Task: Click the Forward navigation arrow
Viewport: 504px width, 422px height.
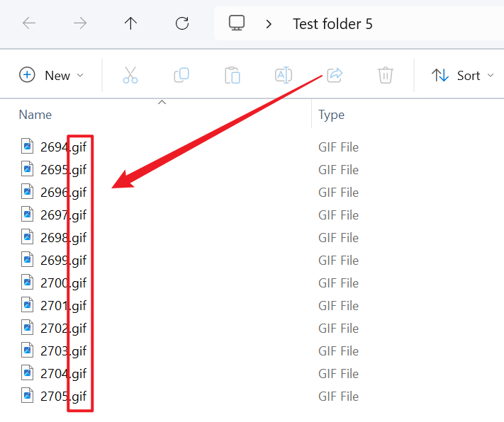Action: [80, 23]
